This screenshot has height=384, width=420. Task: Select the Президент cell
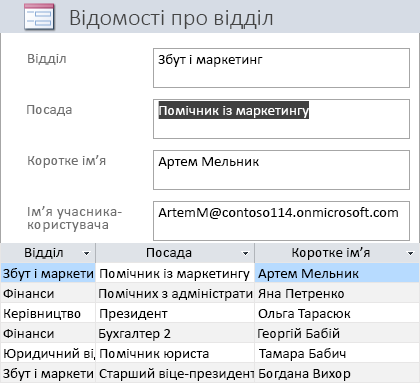175,314
